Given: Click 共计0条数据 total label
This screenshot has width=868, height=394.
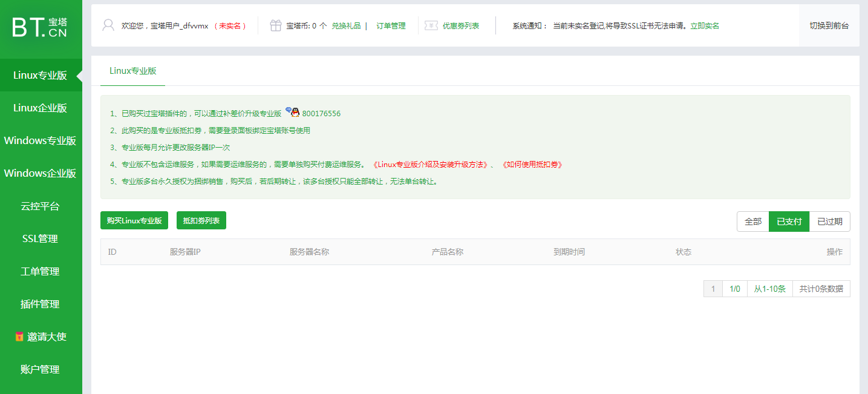Looking at the screenshot, I should pos(821,289).
